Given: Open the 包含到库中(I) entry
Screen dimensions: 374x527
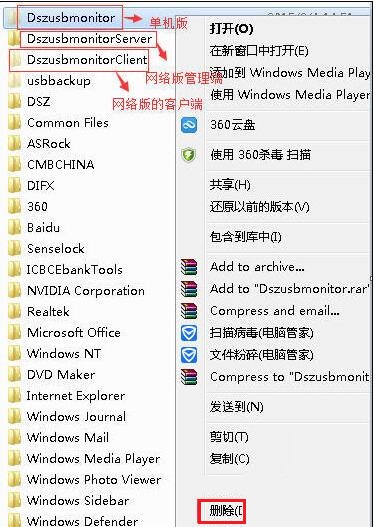Looking at the screenshot, I should pyautogui.click(x=245, y=237).
